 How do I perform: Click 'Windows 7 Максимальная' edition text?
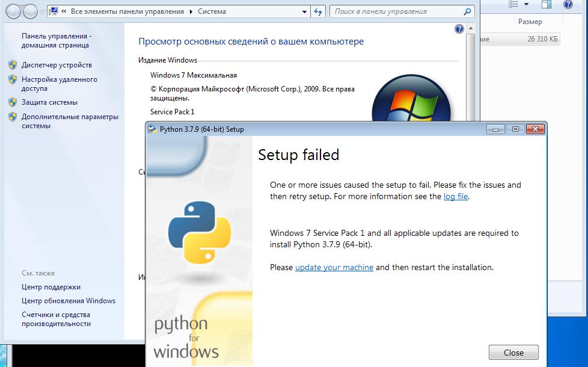coord(194,75)
